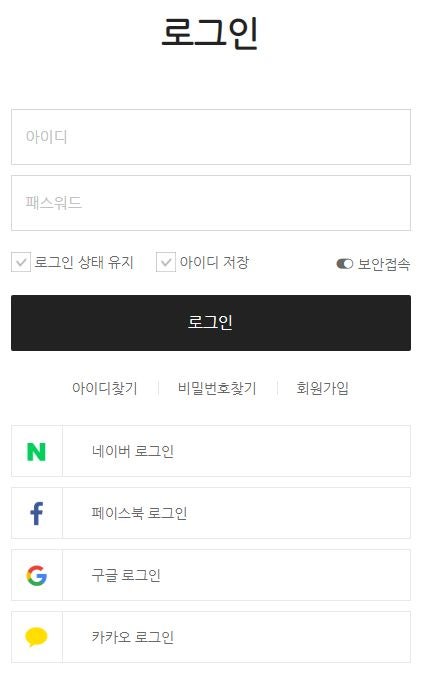Viewport: 427px width, 675px height.
Task: Click the 보안접속 text label
Action: click(x=384, y=263)
